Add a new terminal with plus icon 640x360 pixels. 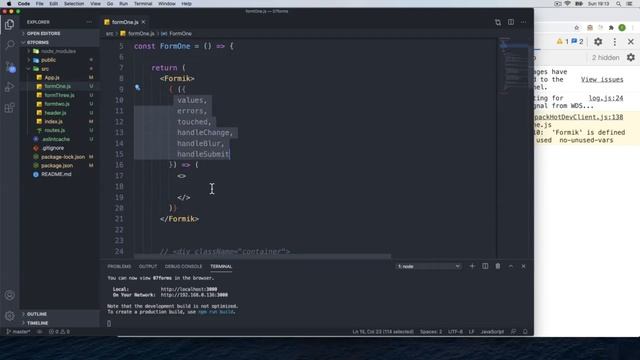(x=472, y=266)
